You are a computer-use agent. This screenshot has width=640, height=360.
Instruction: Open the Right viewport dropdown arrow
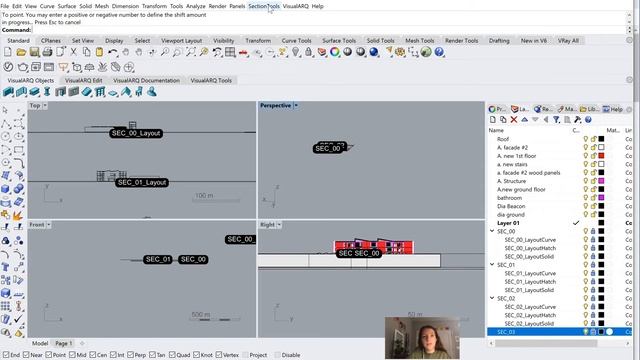pyautogui.click(x=279, y=225)
